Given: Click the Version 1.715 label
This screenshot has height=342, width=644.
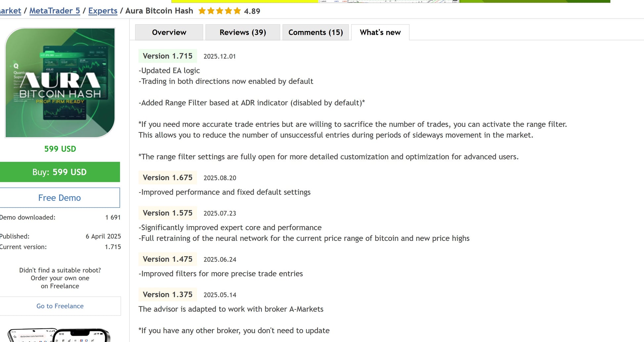Looking at the screenshot, I should coord(167,56).
